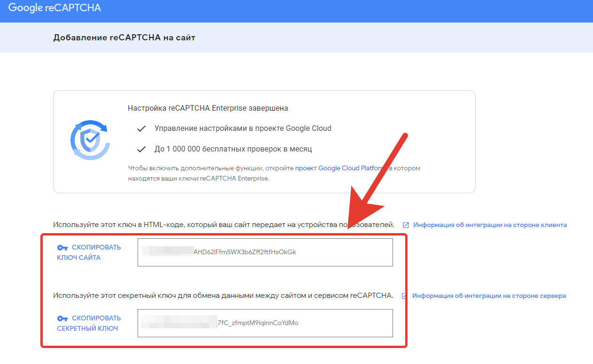Click the key icon beside СКОПИРОВАТЬ СЕКРЕТНЫЙ КЛЮЧ
Screen dimensions: 593x364
point(62,318)
